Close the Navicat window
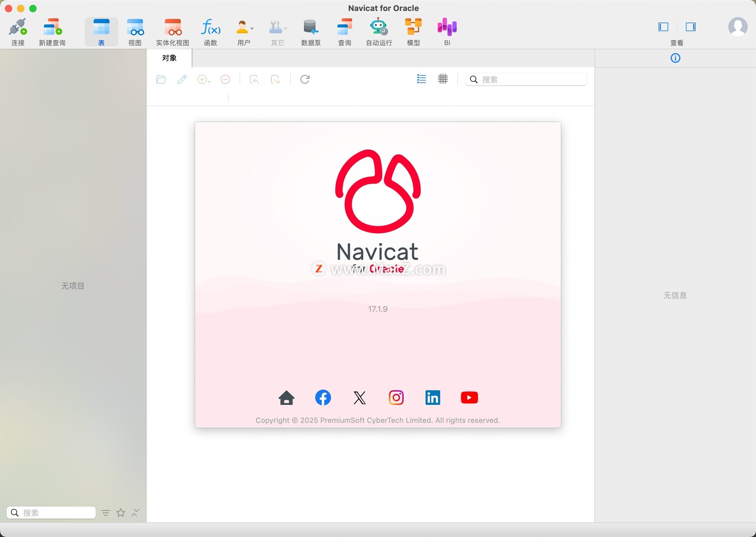This screenshot has width=756, height=537. (x=8, y=8)
